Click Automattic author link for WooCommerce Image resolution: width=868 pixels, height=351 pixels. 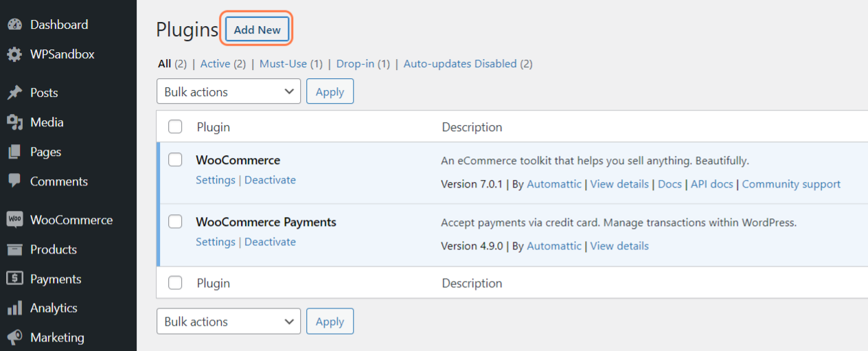(x=554, y=184)
